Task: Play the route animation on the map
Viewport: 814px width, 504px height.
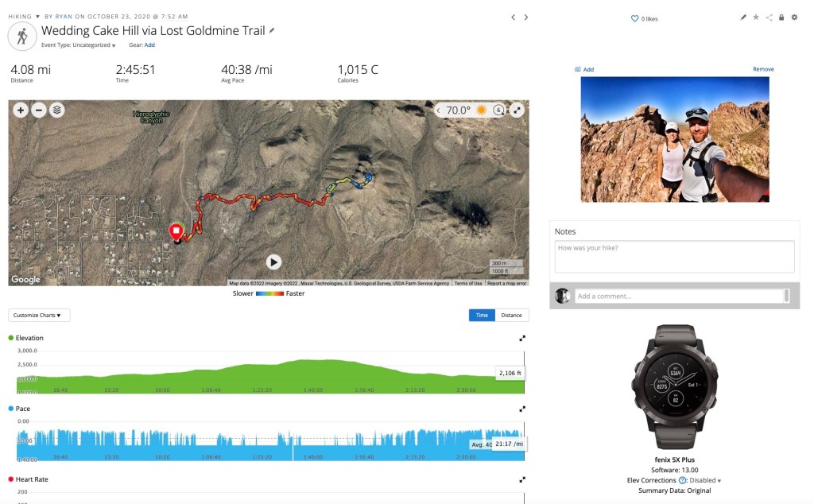Action: pos(273,262)
